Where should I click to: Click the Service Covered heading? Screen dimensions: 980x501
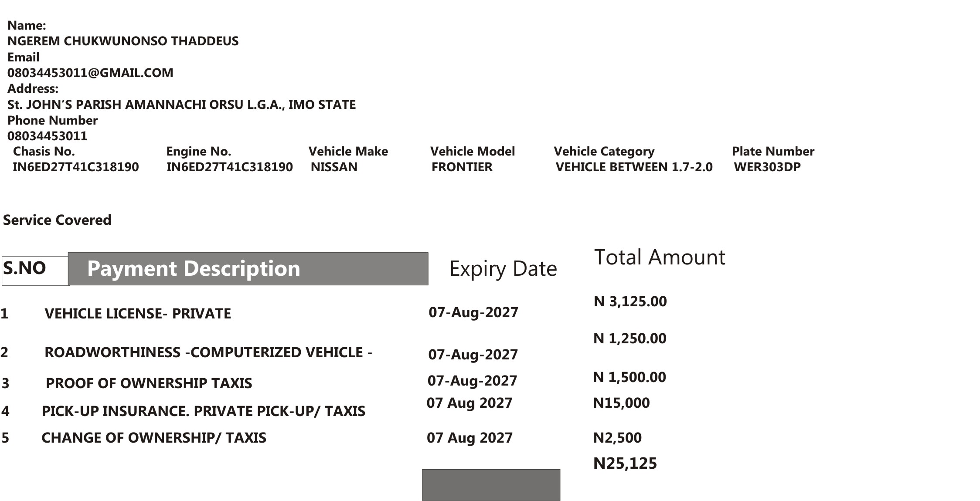click(57, 220)
